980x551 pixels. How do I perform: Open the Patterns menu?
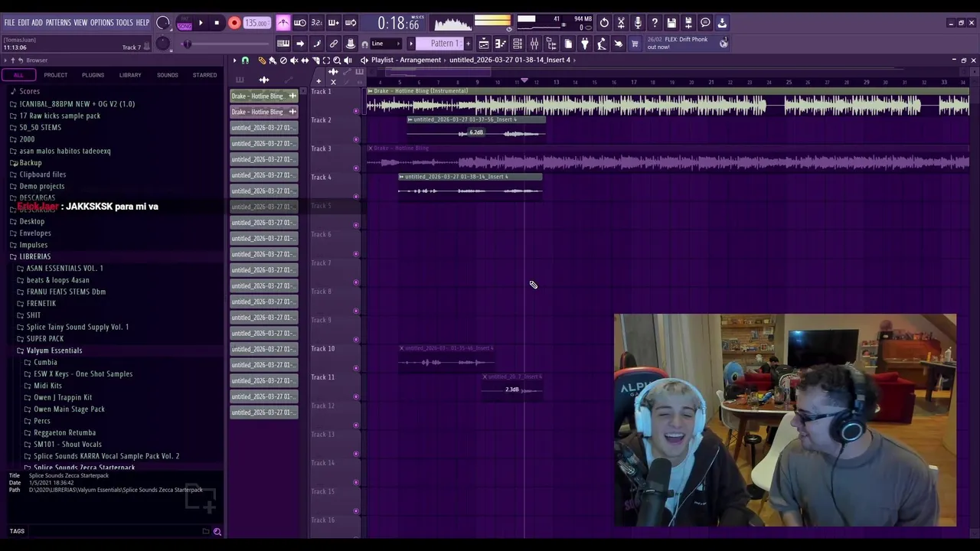[x=58, y=23]
